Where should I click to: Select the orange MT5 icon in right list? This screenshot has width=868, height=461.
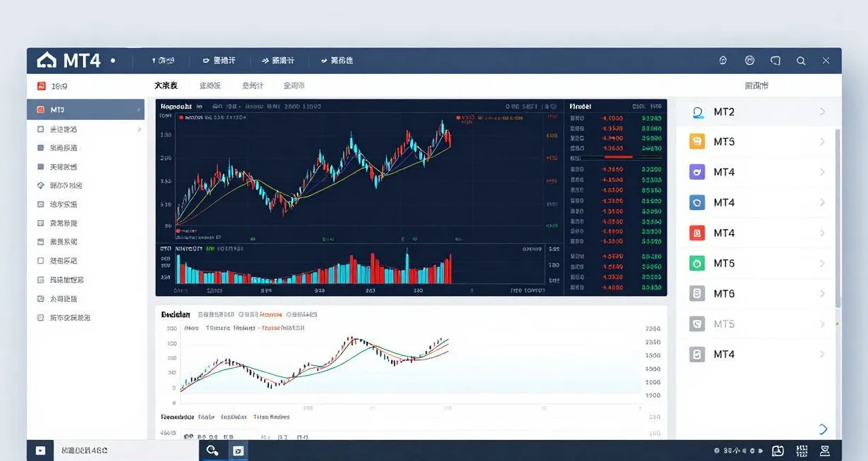[x=697, y=142]
